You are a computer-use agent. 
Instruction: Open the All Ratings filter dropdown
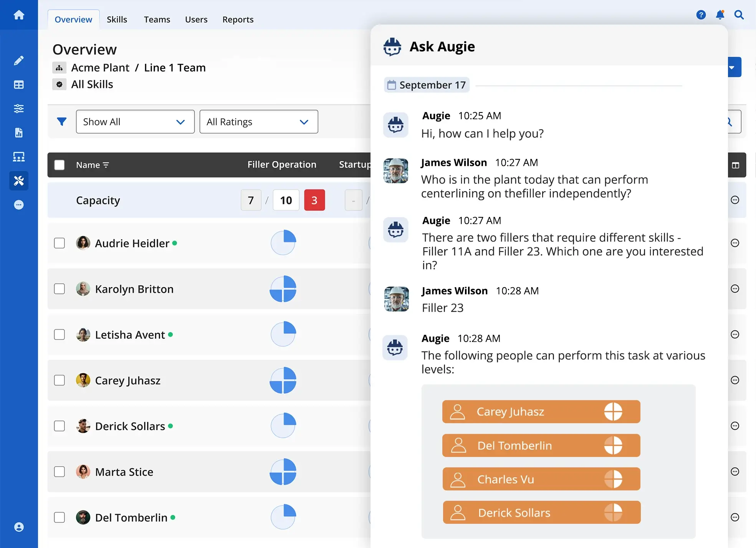point(258,122)
